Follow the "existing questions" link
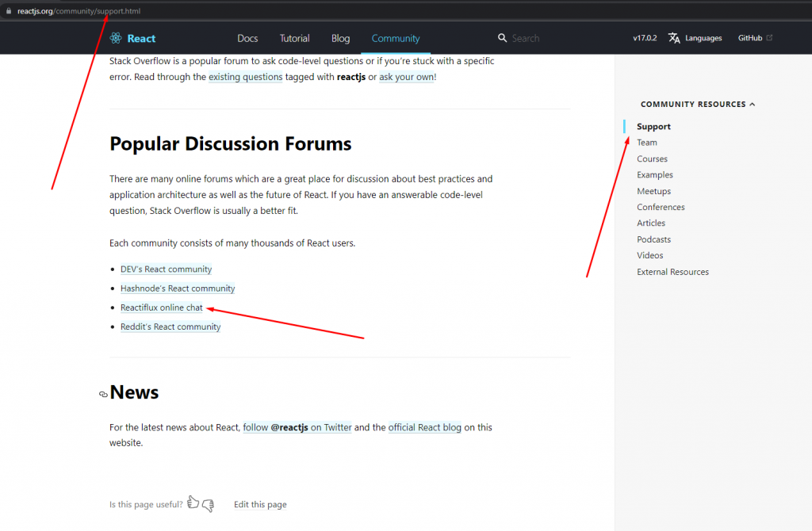 click(x=246, y=77)
